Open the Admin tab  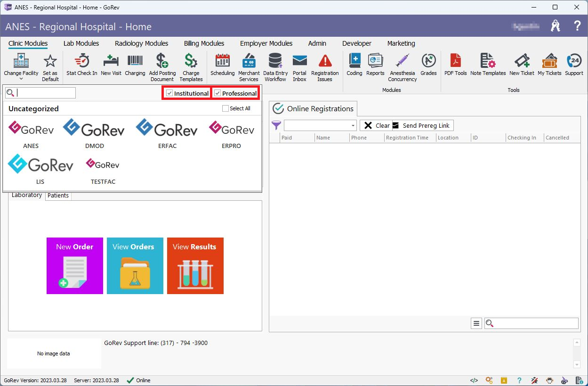coord(317,43)
